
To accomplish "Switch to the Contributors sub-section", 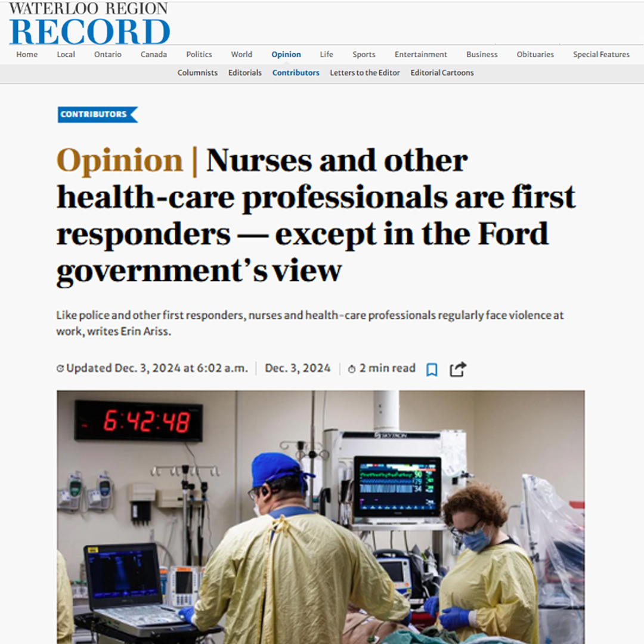I will [x=296, y=73].
